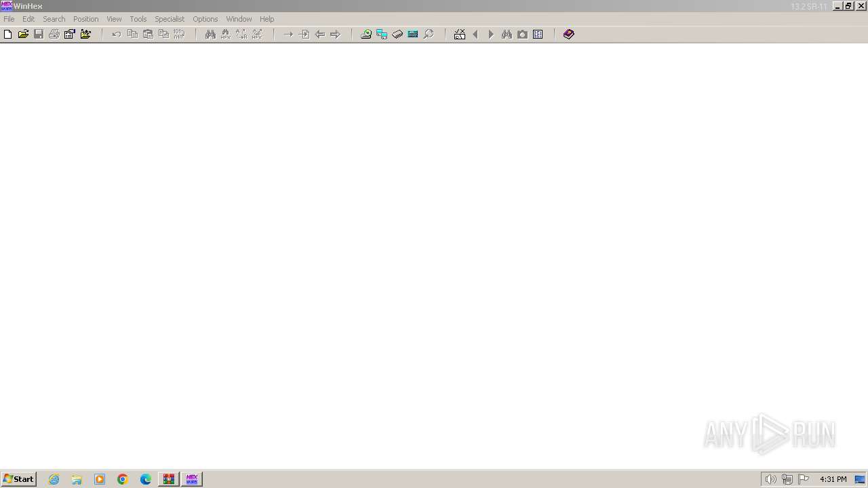This screenshot has height=488, width=868.
Task: Click the Open RAM chip icon
Action: pyautogui.click(x=397, y=34)
